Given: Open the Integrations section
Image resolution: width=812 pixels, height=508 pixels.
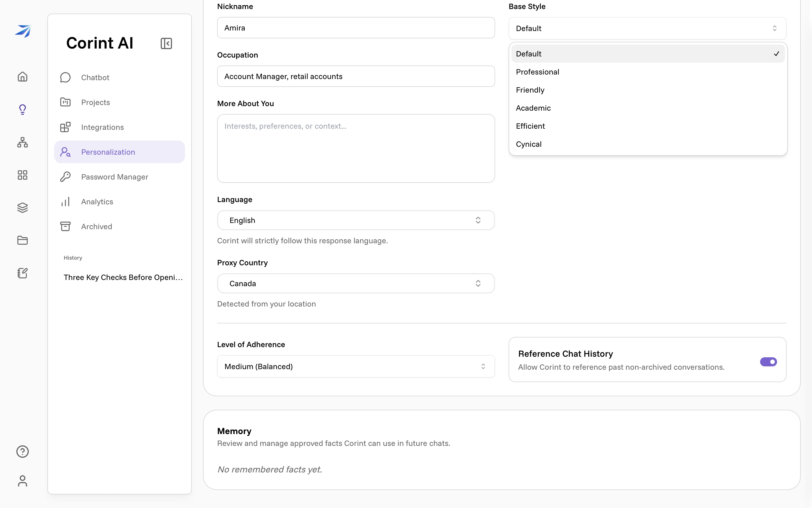Looking at the screenshot, I should point(120,127).
